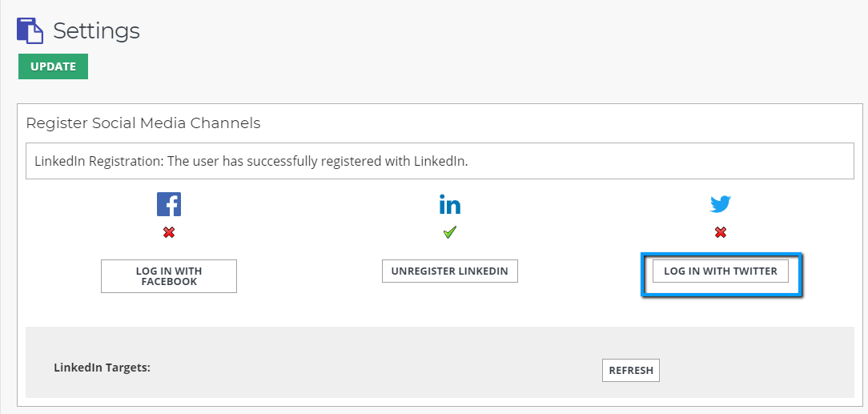Choose Log In With Twitter
The height and width of the screenshot is (414, 868).
click(x=720, y=271)
